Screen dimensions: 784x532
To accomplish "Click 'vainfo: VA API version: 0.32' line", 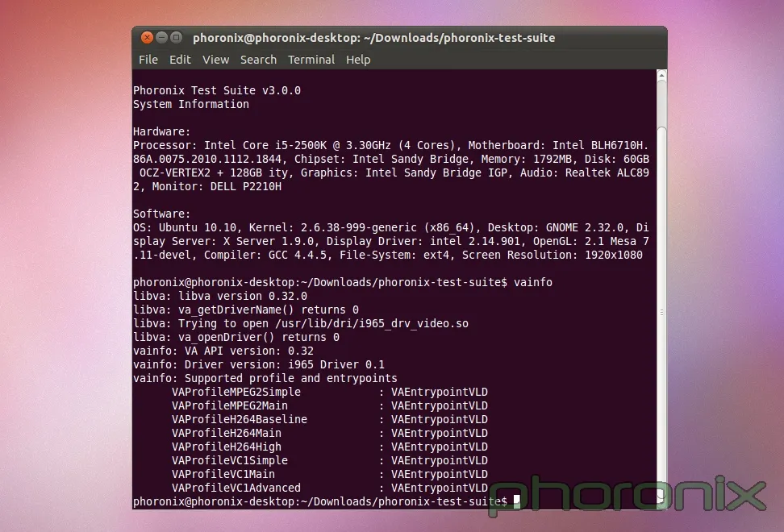I will pyautogui.click(x=223, y=351).
